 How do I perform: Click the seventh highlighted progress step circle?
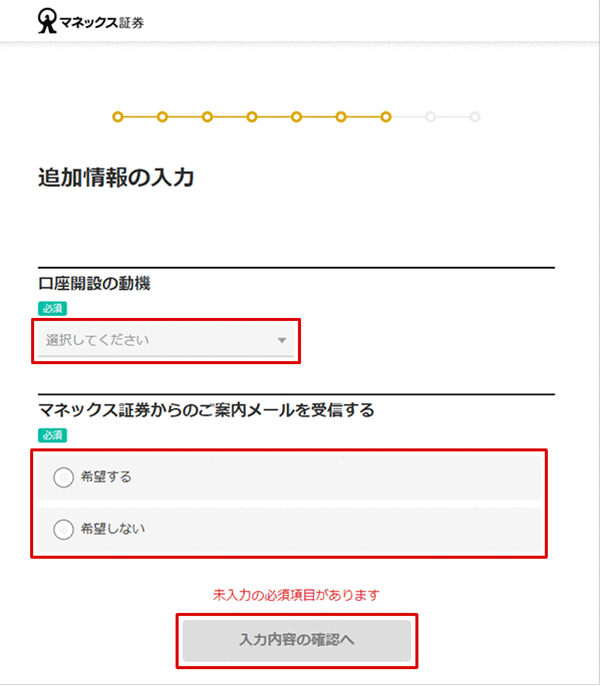[x=385, y=117]
